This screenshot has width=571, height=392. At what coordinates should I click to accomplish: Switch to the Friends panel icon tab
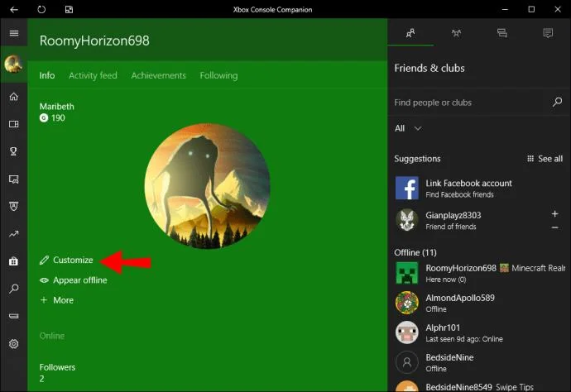410,33
